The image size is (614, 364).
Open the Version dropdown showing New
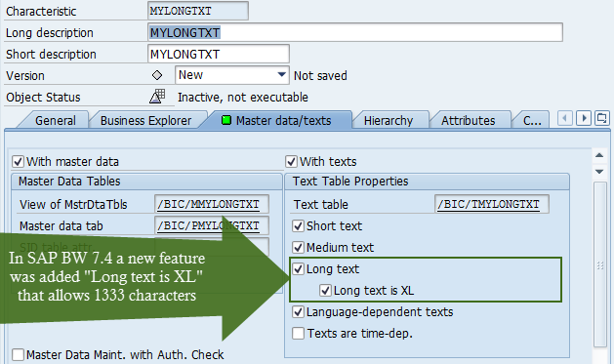point(231,75)
